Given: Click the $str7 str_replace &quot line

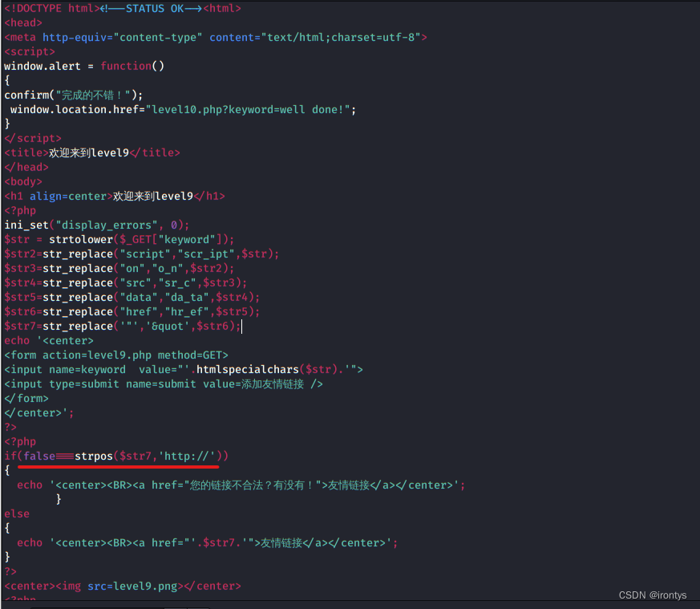Looking at the screenshot, I should pyautogui.click(x=123, y=327).
